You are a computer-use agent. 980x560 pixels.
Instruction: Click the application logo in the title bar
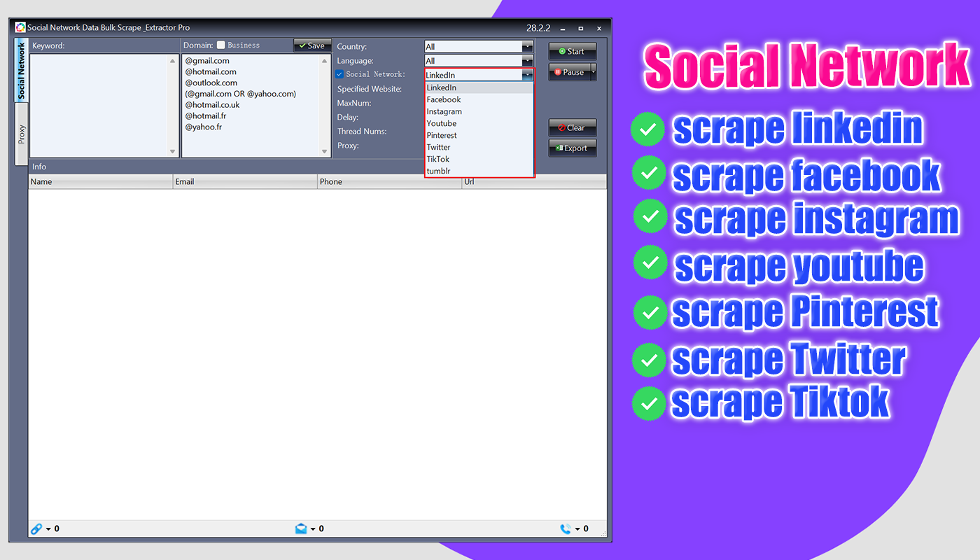pos(19,27)
